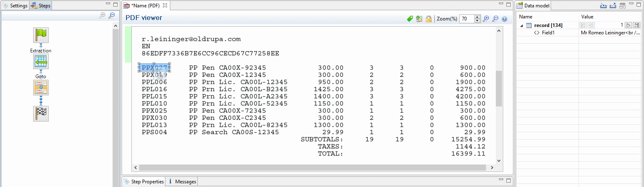This screenshot has height=187, width=644.
Task: Select the Extraction step icon
Action: pos(41,61)
